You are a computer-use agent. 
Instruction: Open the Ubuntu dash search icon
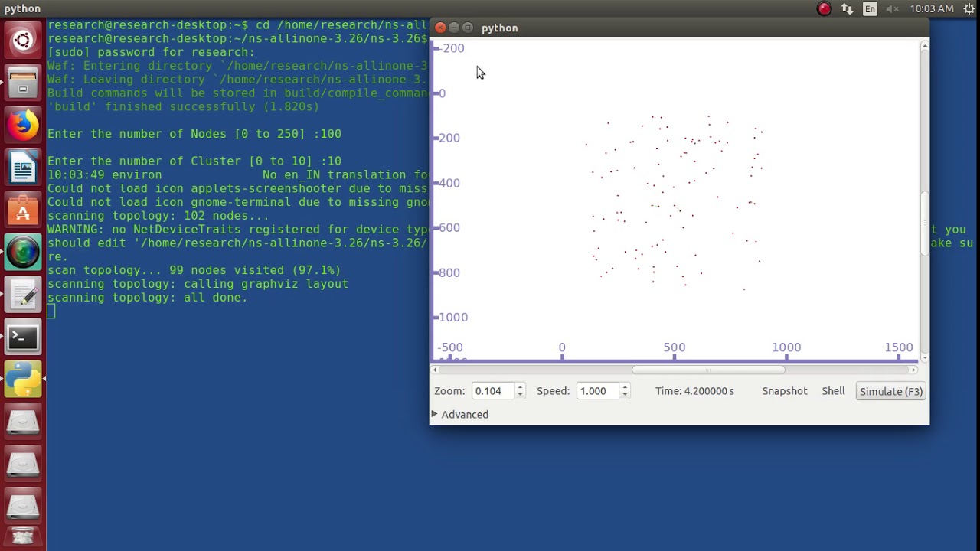click(x=23, y=40)
